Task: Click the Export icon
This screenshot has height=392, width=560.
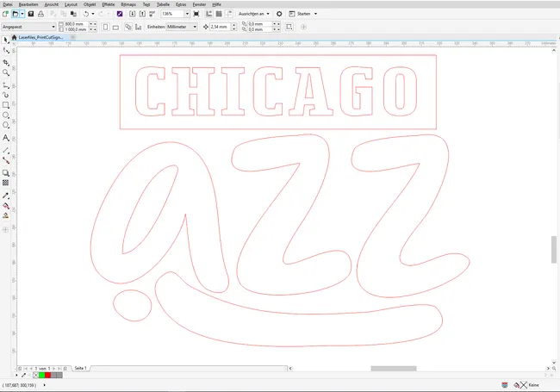Action: click(x=142, y=14)
